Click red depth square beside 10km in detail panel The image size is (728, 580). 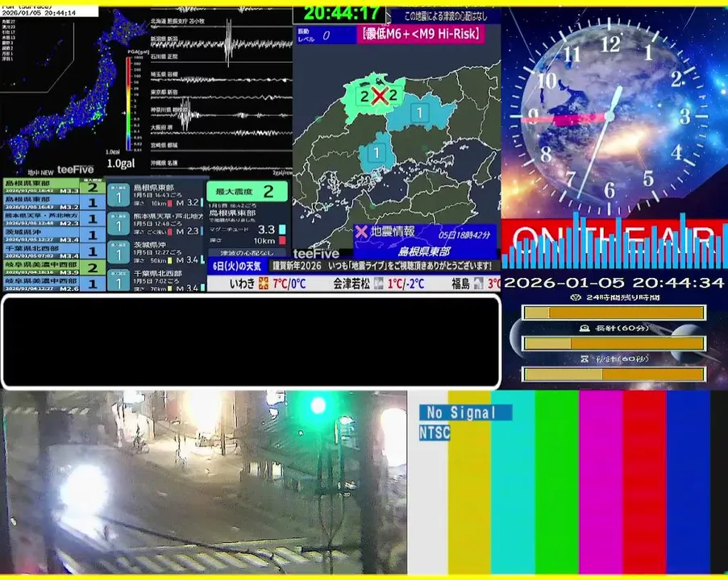coord(282,240)
